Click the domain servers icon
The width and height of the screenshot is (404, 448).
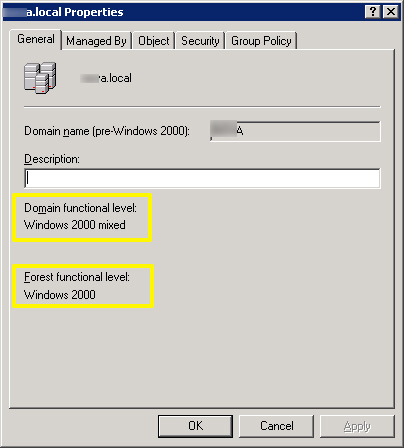tap(40, 78)
